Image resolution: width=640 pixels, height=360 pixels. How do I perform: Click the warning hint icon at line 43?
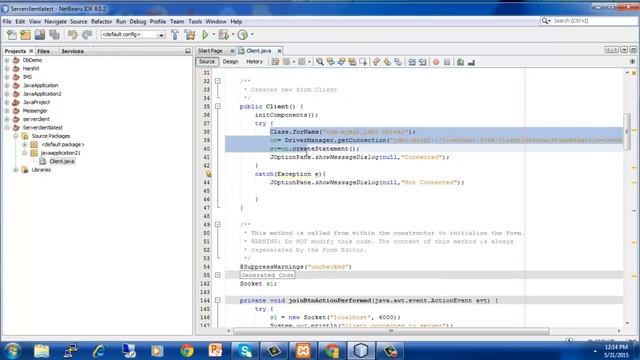(209, 174)
